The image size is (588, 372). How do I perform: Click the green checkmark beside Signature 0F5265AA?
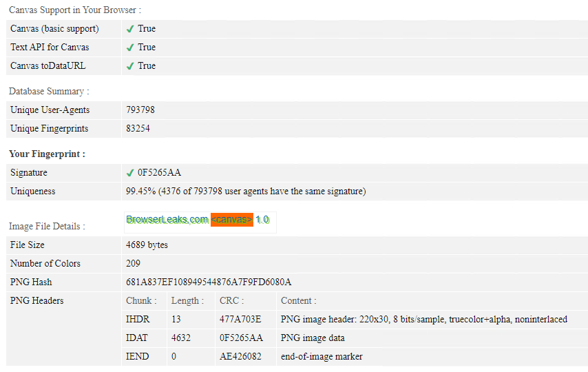tap(130, 173)
